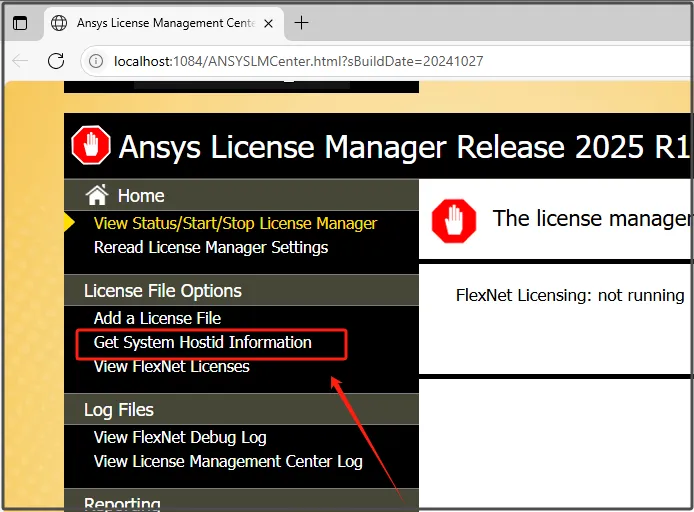Click the red stop hand icon in title banner
This screenshot has width=694, height=512.
[x=91, y=145]
